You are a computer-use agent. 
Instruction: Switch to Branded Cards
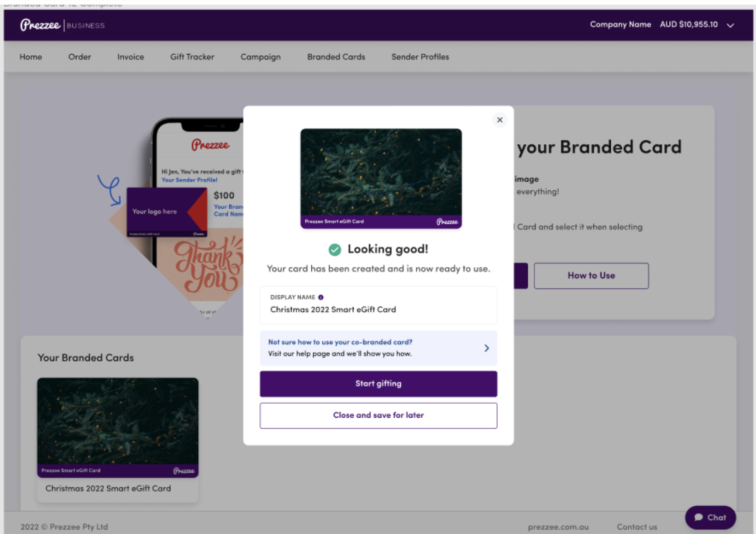pos(336,57)
